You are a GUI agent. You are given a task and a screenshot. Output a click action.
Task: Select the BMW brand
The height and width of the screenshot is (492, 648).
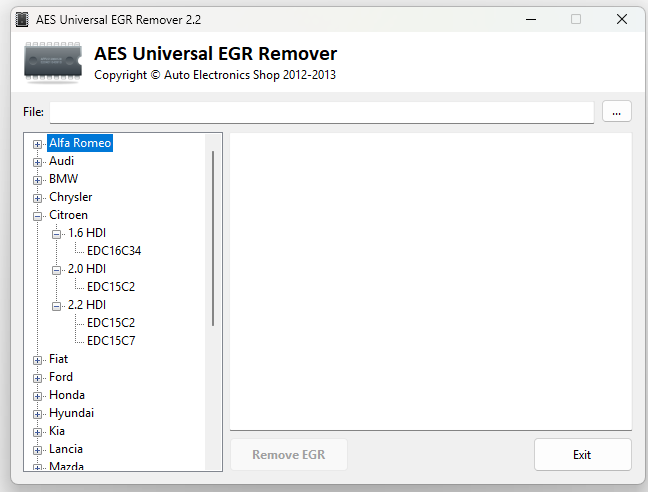[63, 179]
